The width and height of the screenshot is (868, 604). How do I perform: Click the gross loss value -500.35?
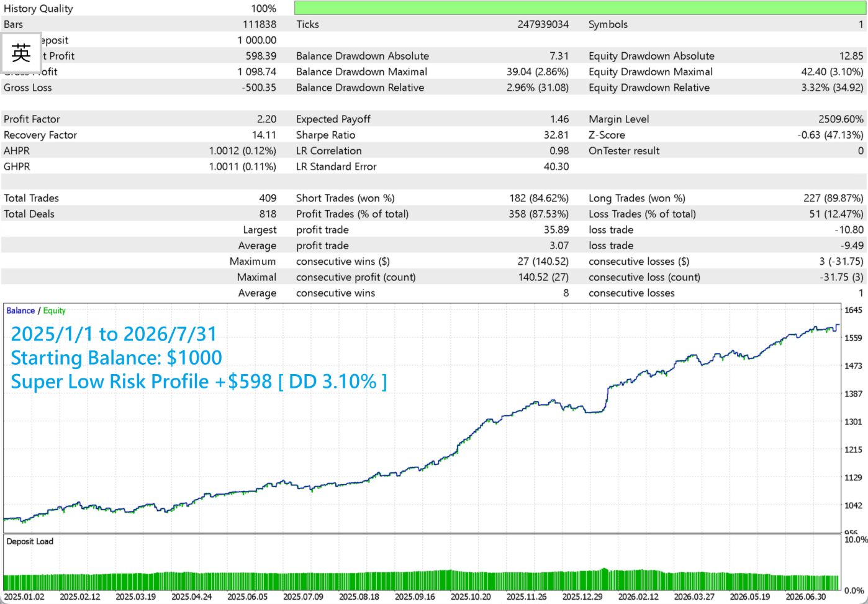click(x=260, y=88)
